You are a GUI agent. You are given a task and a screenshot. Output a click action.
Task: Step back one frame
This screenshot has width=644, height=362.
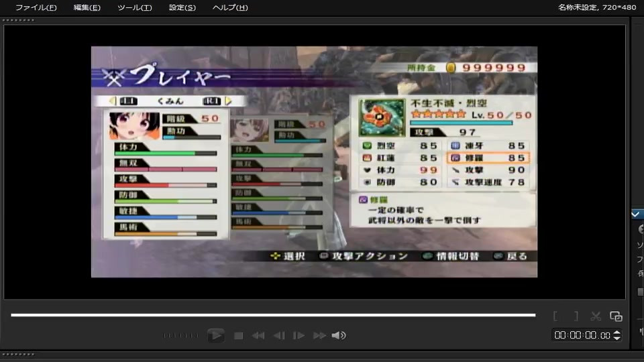pyautogui.click(x=279, y=336)
